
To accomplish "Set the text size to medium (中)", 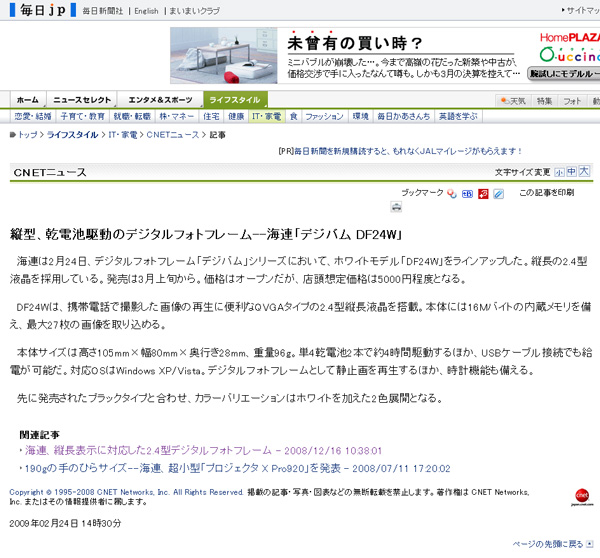I will coord(572,171).
